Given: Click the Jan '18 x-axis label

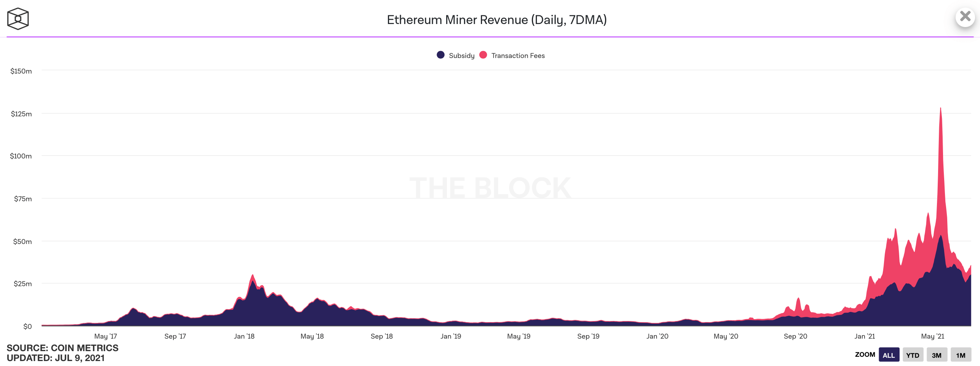Looking at the screenshot, I should pos(244,336).
